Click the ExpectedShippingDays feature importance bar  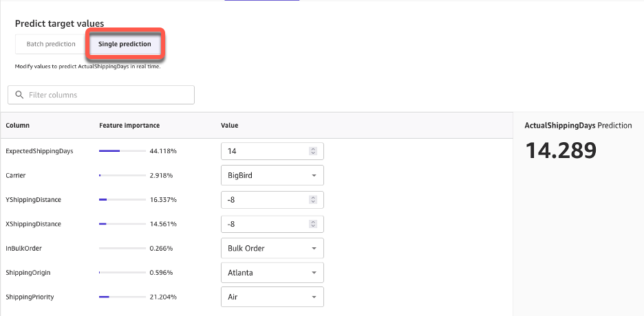click(x=122, y=151)
